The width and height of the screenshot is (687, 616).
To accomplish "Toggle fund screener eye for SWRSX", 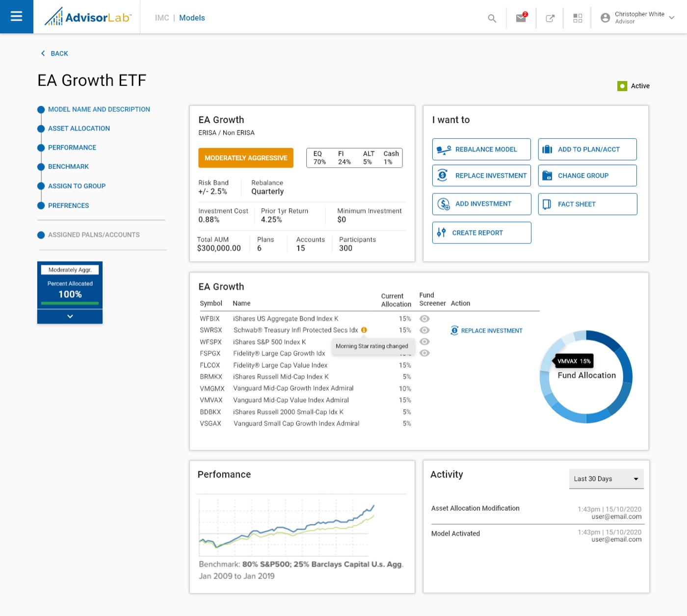I will click(424, 330).
